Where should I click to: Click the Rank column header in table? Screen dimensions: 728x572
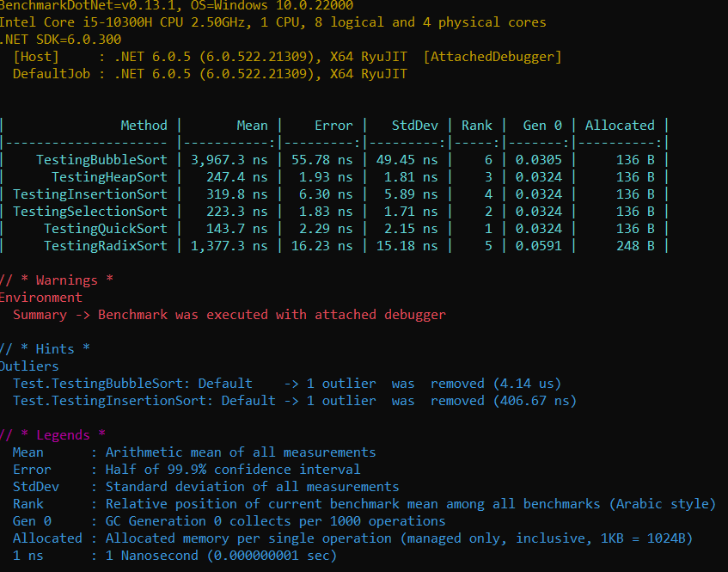point(477,126)
